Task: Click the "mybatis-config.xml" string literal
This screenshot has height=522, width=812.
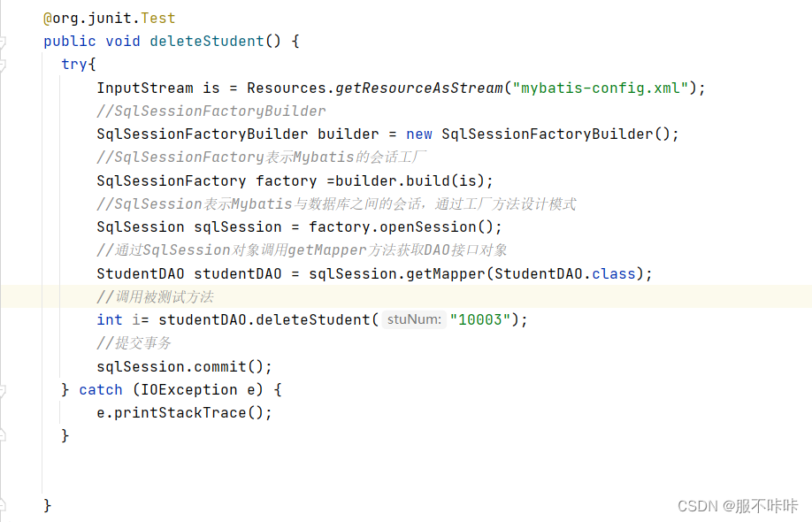Action: click(601, 88)
